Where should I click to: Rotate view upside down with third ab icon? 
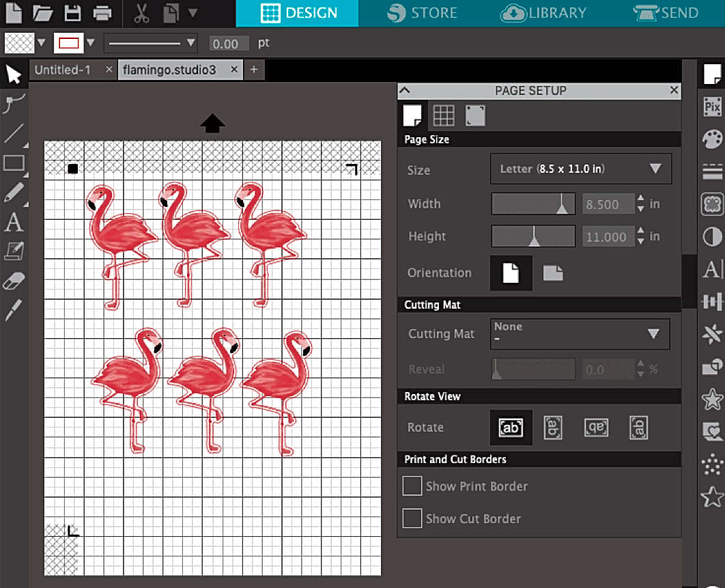[x=596, y=428]
